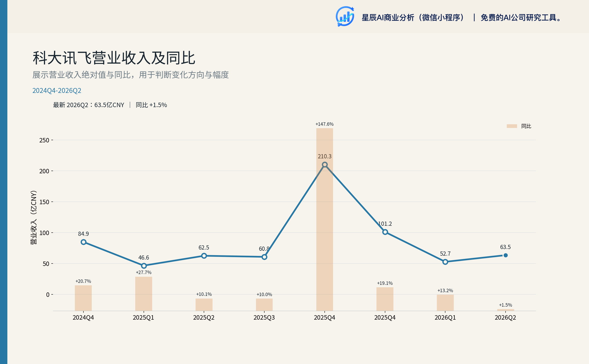Click the 52.7 data point marker

pyautogui.click(x=445, y=262)
